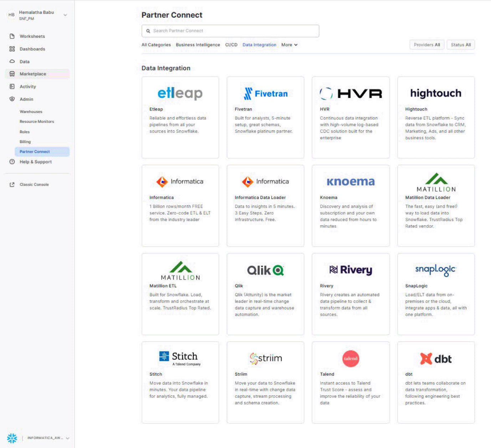The height and width of the screenshot is (448, 491).
Task: Focus the Search Partner Connect field
Action: (230, 31)
